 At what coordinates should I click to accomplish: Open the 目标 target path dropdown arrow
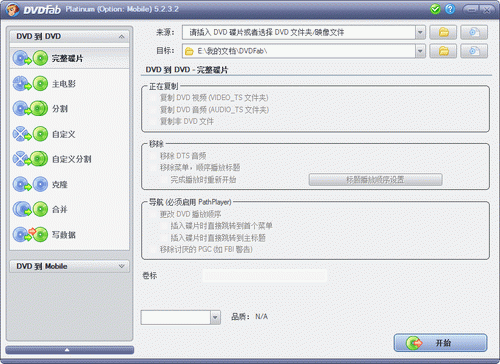(420, 51)
